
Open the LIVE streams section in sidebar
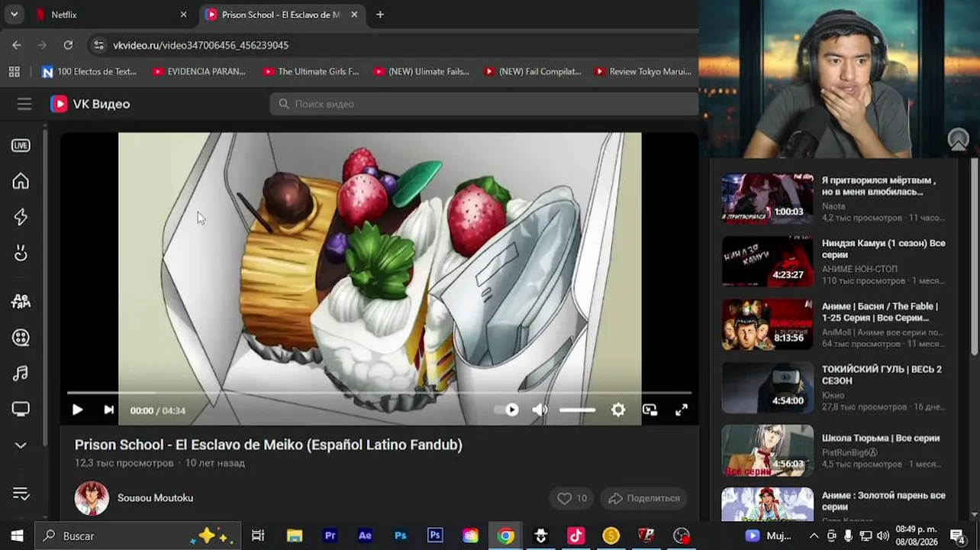pyautogui.click(x=21, y=145)
